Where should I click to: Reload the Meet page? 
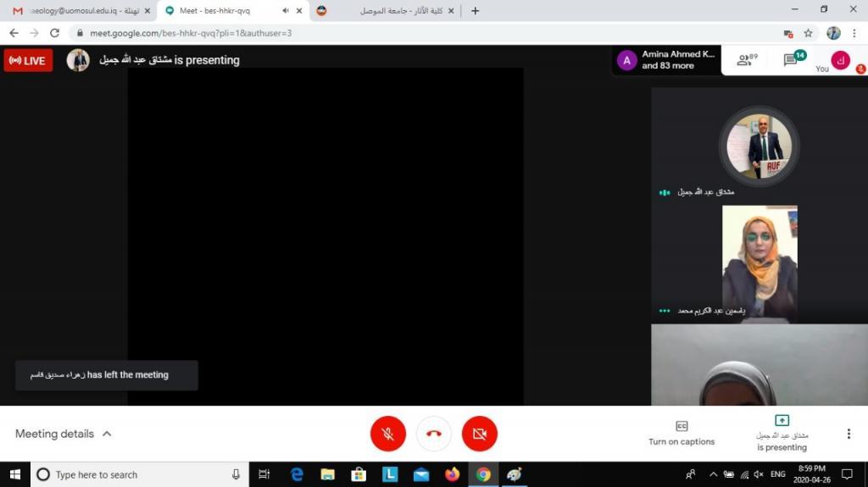(x=55, y=33)
